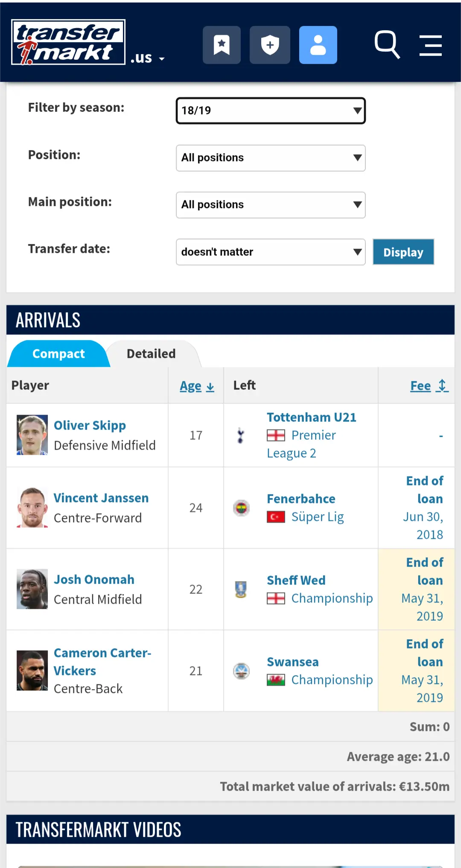The image size is (461, 868).
Task: Open the hamburger menu
Action: [x=430, y=45]
